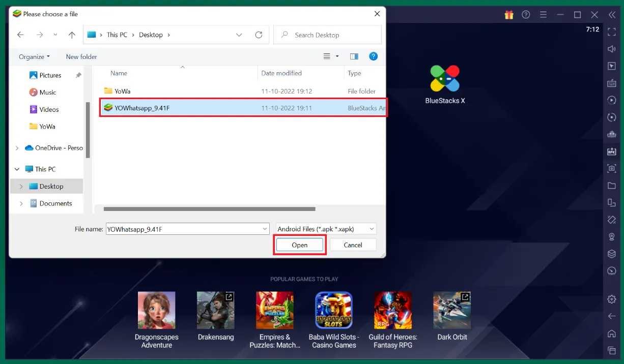Image resolution: width=624 pixels, height=364 pixels.
Task: Open the recent apps icon in sidebar
Action: tap(612, 351)
